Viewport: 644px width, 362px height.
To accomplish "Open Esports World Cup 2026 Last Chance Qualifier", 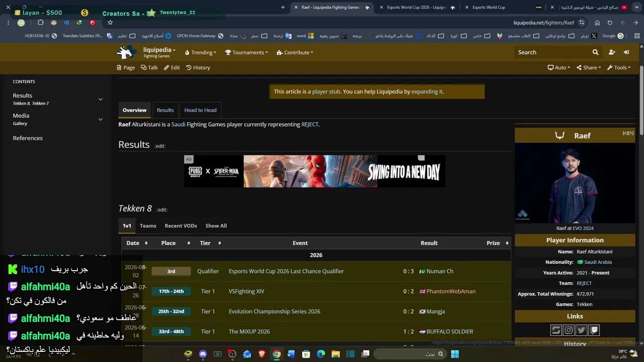I will pyautogui.click(x=286, y=271).
